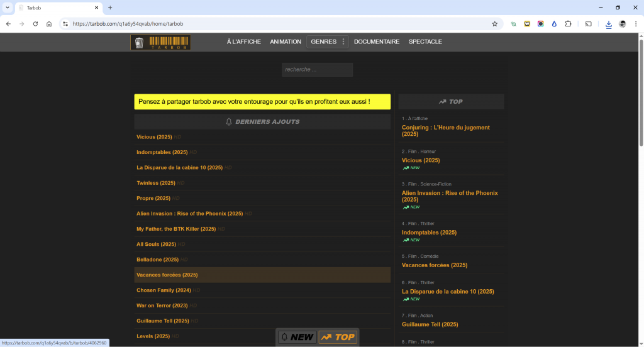Open the Cast media icon in the toolbar
This screenshot has height=347, width=644.
pos(589,24)
